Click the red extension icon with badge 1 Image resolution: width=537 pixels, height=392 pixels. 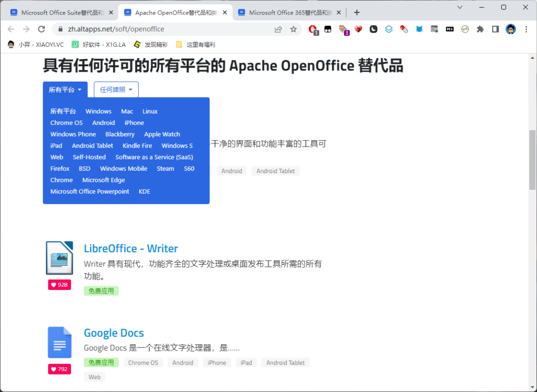[x=313, y=29]
